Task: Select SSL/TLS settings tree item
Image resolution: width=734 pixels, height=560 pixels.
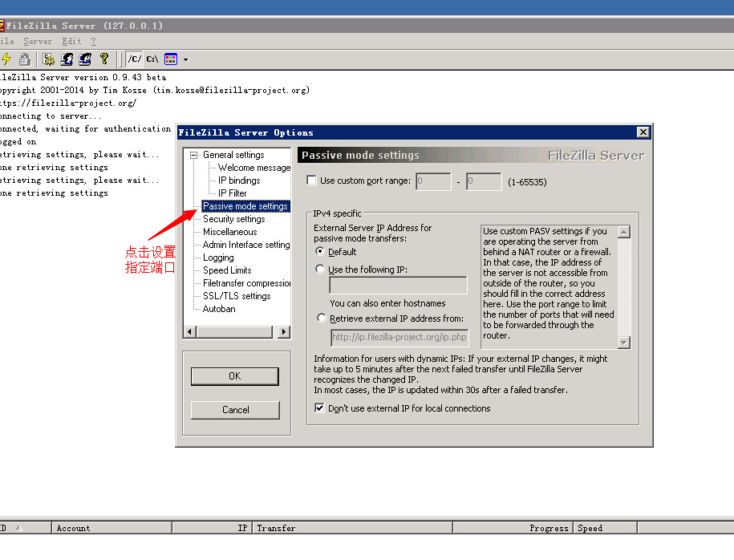Action: [237, 296]
